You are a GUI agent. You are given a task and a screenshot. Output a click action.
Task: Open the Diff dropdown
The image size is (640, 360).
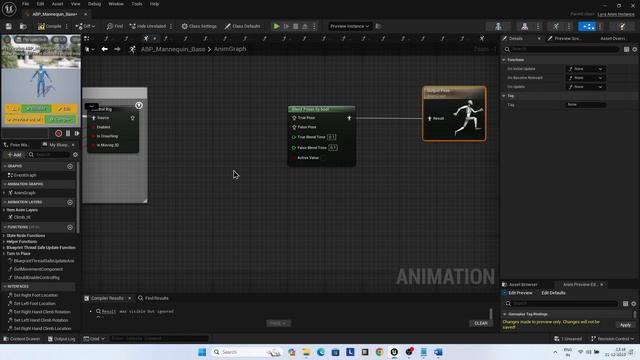[x=85, y=26]
